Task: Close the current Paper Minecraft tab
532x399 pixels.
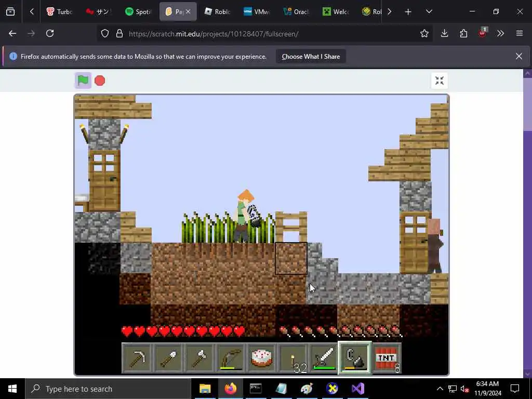Action: (x=188, y=11)
